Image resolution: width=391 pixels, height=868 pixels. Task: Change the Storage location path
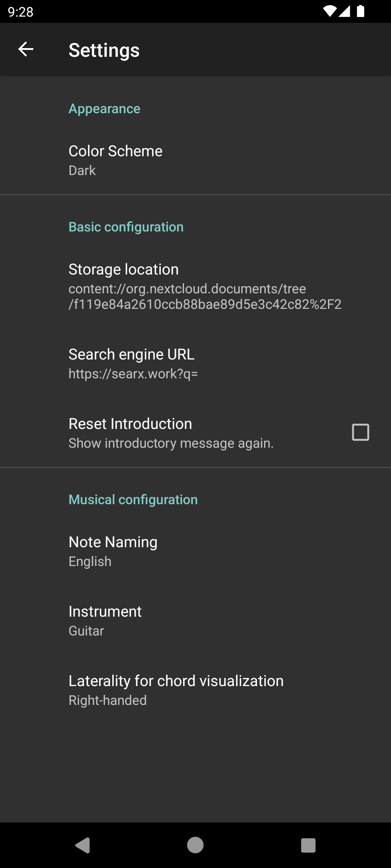(x=205, y=286)
